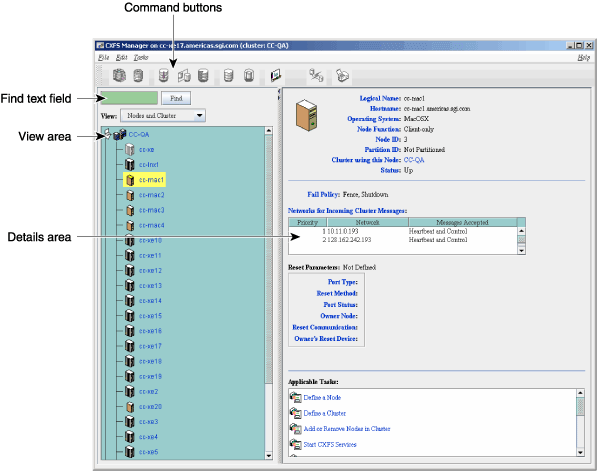This screenshot has width=597, height=471.
Task: Click the Network column header
Action: tap(367, 222)
